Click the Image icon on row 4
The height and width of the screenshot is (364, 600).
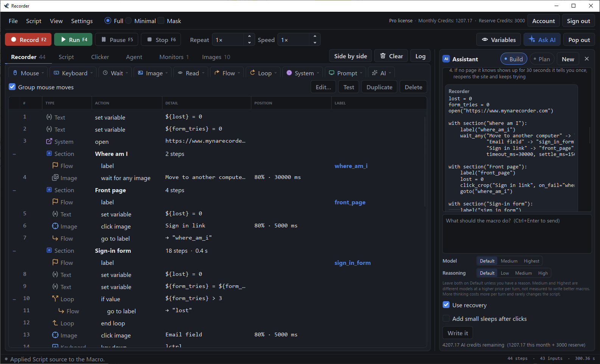[55, 177]
